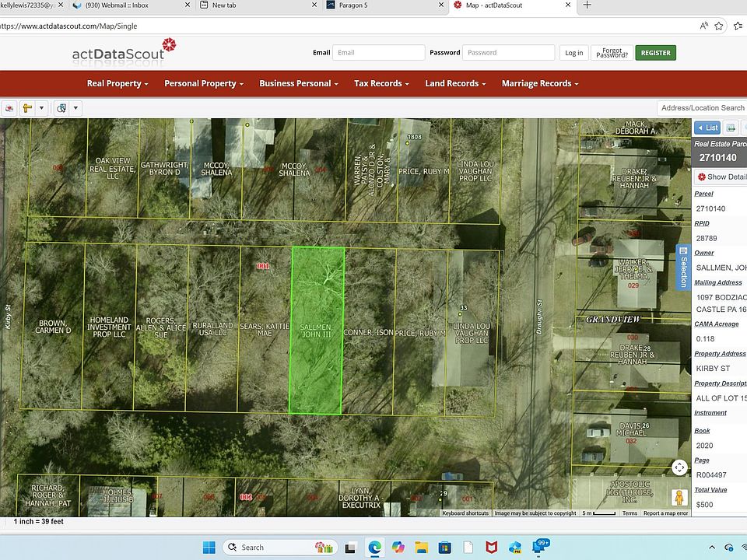Screen dimensions: 747x560
Task: Click the Street View pegman icon
Action: 679,498
